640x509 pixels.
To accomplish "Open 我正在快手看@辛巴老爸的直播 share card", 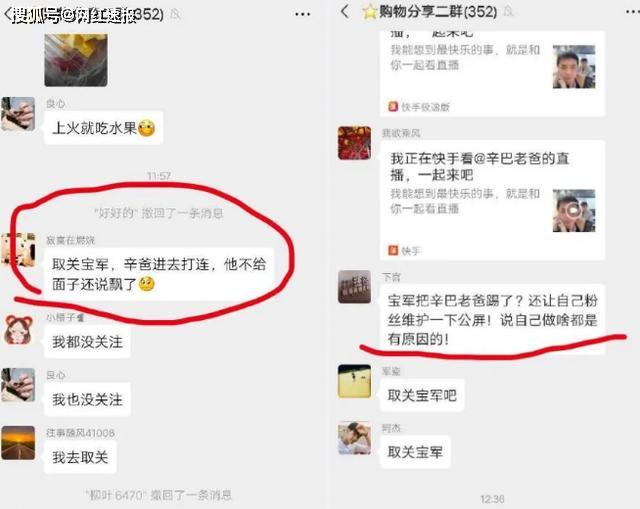I will [x=492, y=200].
